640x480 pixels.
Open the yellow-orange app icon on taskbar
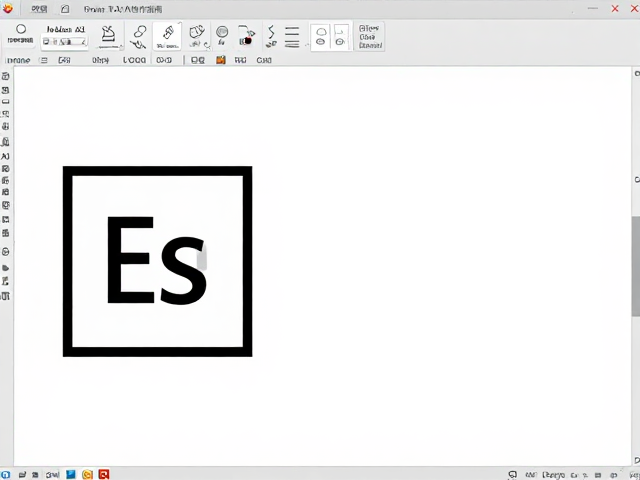tap(87, 474)
